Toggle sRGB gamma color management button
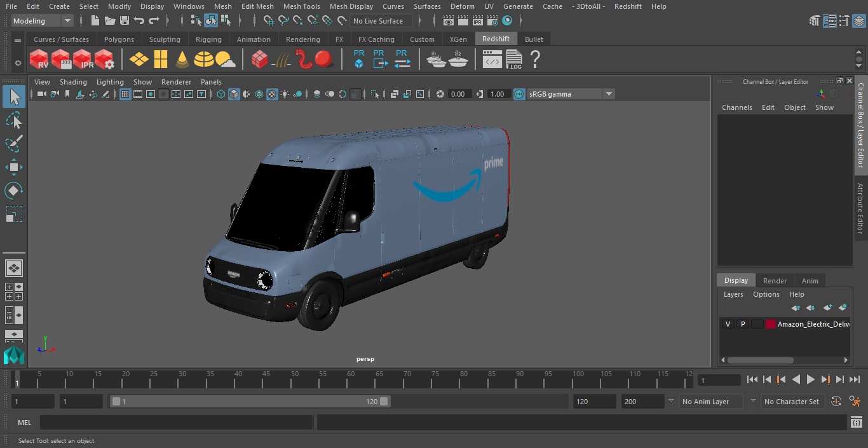 (519, 94)
